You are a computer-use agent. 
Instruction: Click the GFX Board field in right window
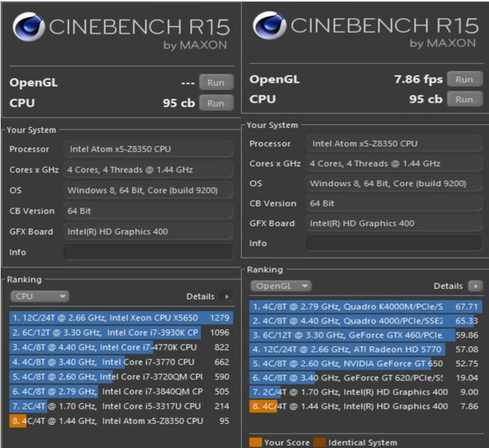point(393,223)
